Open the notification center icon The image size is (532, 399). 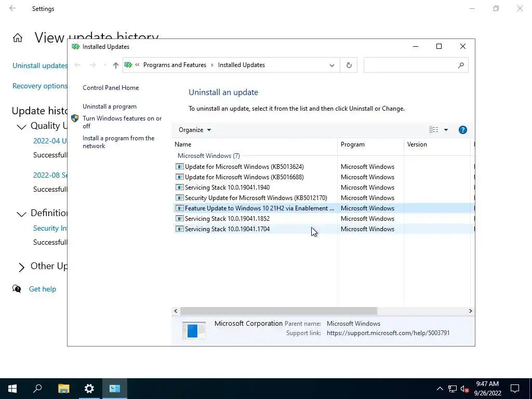[515, 389]
